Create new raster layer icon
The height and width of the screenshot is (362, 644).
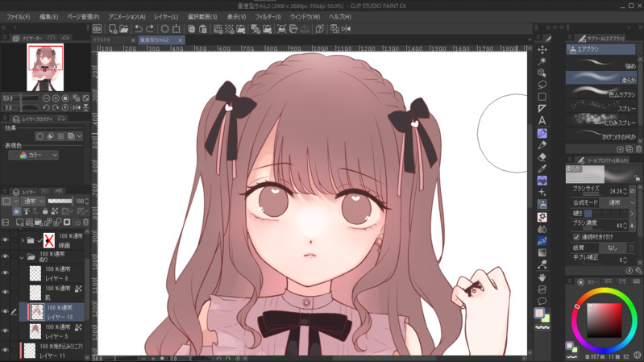pos(19,223)
